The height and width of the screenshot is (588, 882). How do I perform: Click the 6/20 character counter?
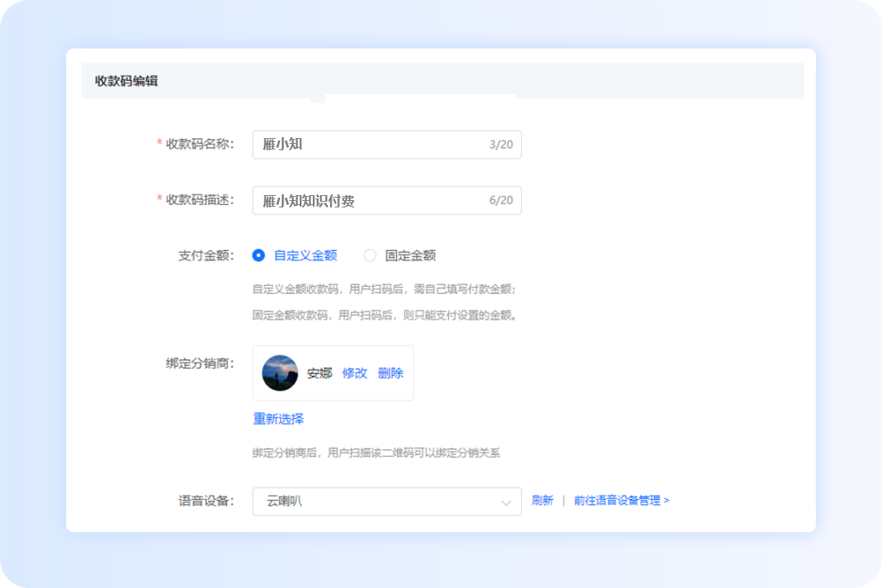click(x=501, y=201)
